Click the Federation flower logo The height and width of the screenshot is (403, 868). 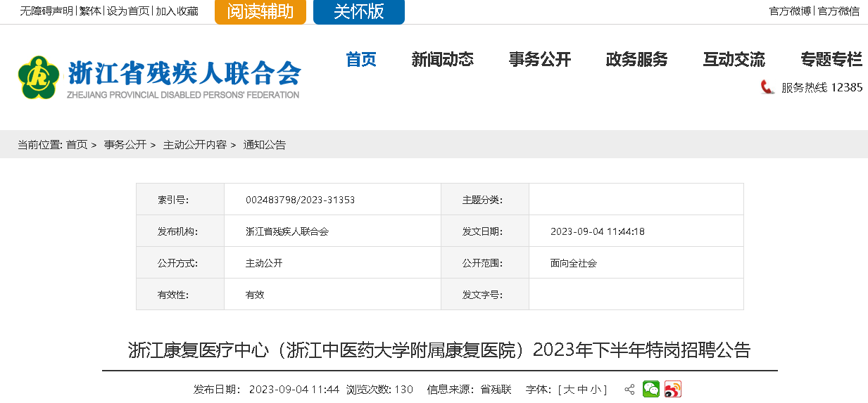39,77
